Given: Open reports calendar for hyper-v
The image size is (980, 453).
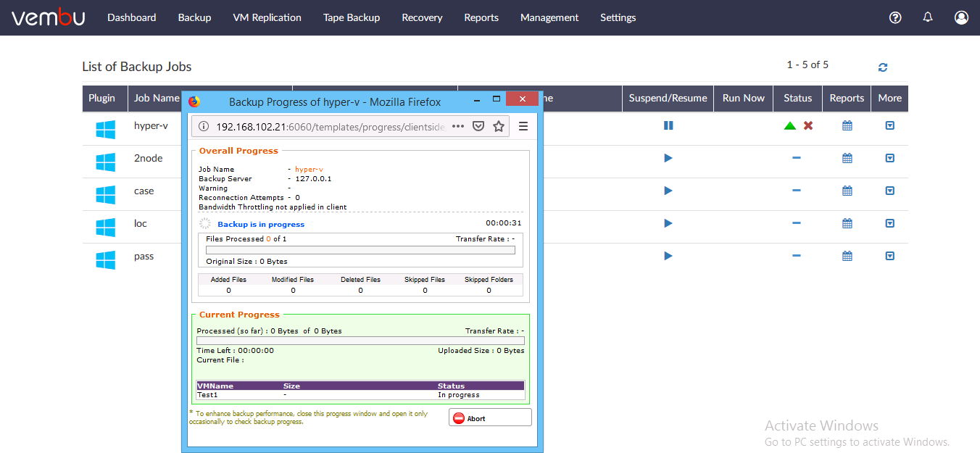Looking at the screenshot, I should tap(847, 125).
